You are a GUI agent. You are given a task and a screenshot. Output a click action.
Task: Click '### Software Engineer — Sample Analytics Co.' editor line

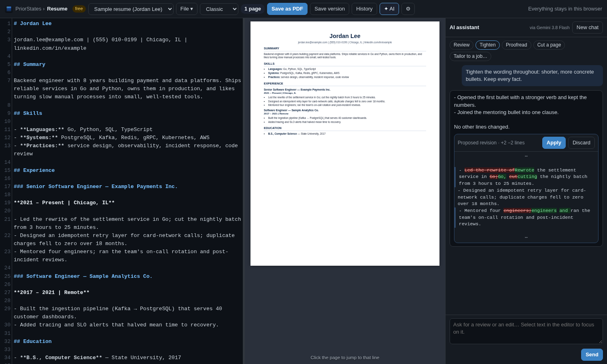tap(83, 276)
